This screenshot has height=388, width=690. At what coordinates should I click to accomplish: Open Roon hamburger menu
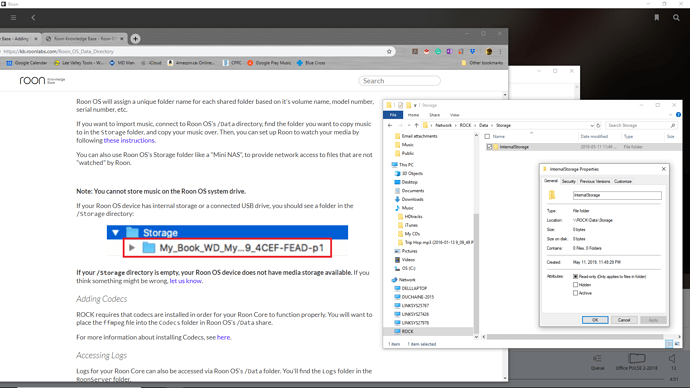tap(14, 18)
